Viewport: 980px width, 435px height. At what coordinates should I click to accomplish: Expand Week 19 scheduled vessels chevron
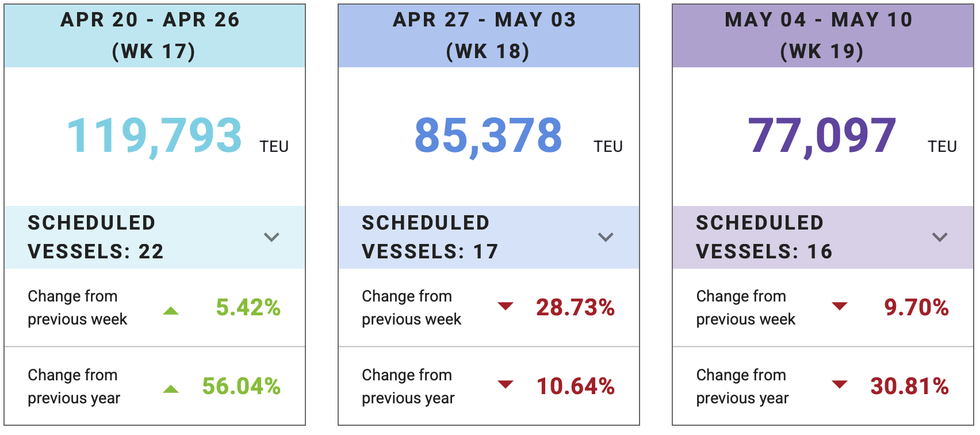coord(940,237)
